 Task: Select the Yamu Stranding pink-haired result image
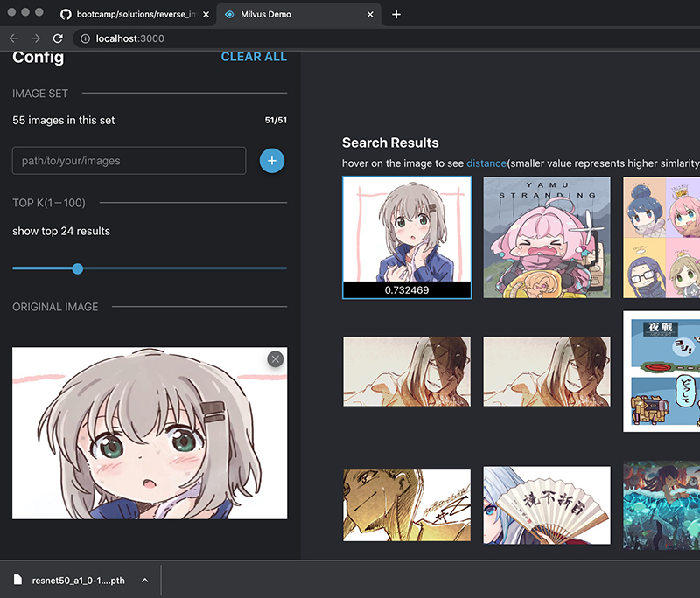point(547,238)
